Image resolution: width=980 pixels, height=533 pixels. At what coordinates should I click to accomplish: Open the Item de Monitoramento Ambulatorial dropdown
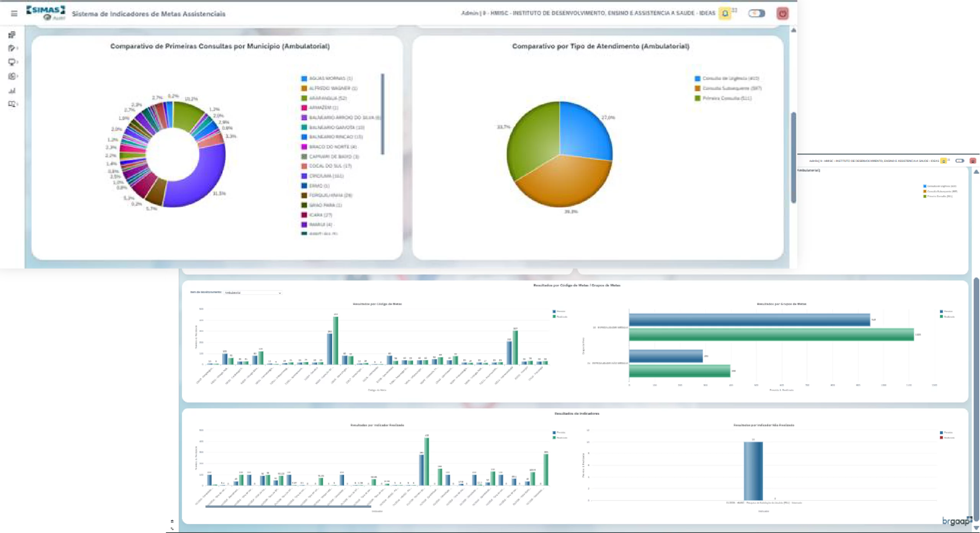click(x=253, y=293)
